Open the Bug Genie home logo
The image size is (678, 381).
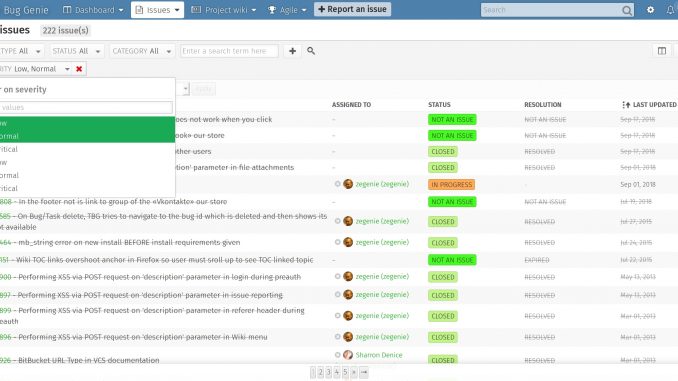point(26,10)
